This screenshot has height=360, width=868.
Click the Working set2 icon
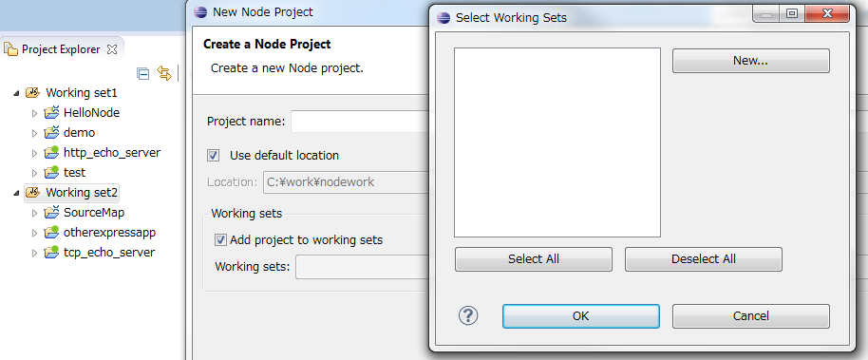click(32, 192)
